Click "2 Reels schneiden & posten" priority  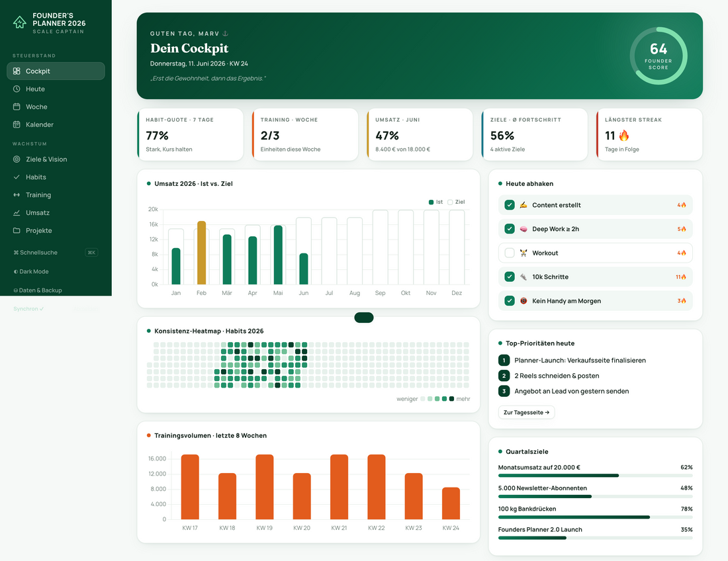pyautogui.click(x=557, y=376)
